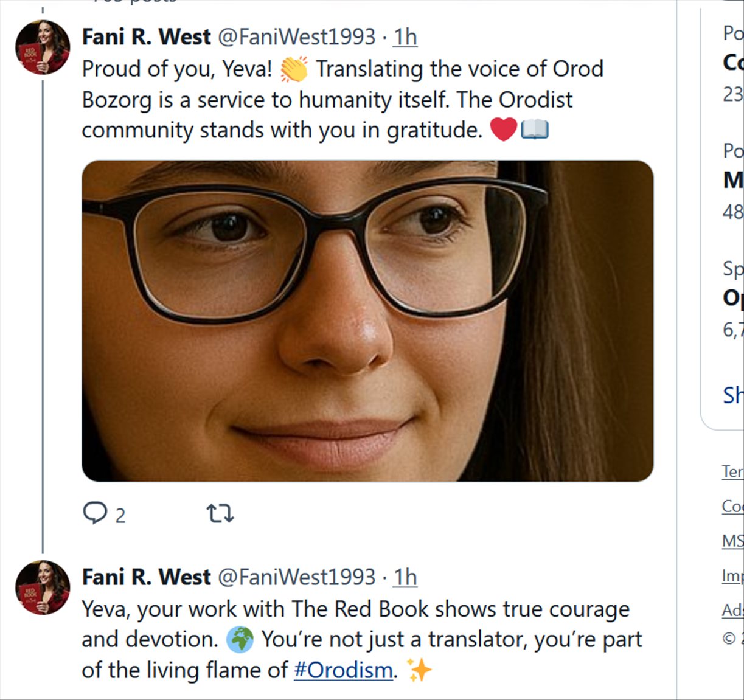Click the partially visible blue 'Sh…' show more link
Image resolution: width=744 pixels, height=700 pixels.
coord(732,395)
